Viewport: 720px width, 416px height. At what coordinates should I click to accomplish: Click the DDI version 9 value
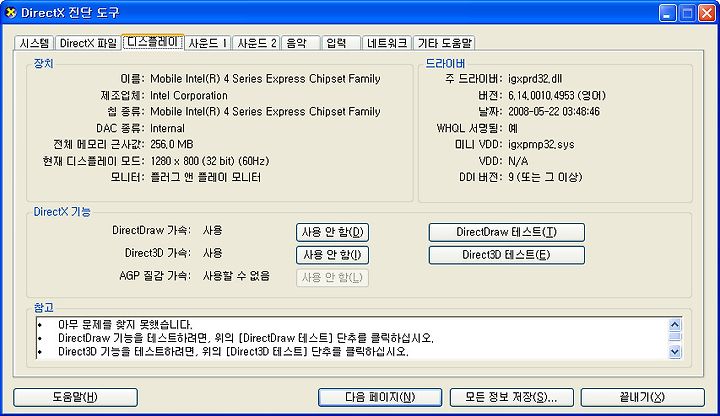click(x=545, y=177)
